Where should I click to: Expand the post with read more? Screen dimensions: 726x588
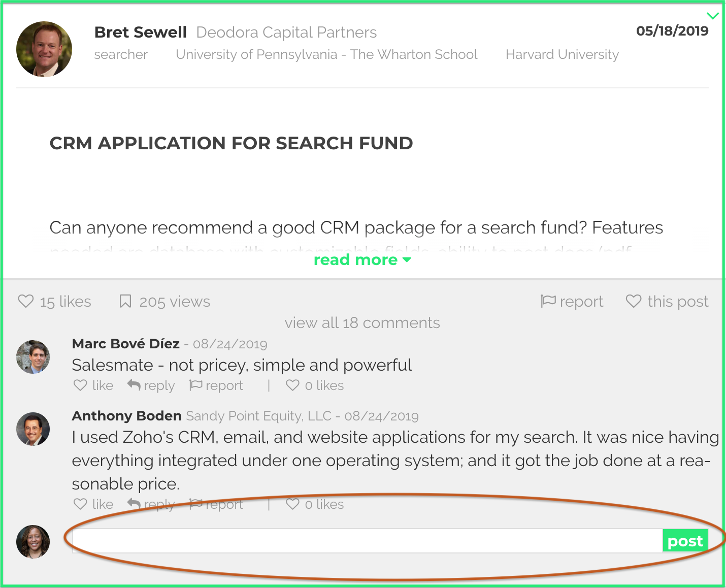tap(362, 260)
